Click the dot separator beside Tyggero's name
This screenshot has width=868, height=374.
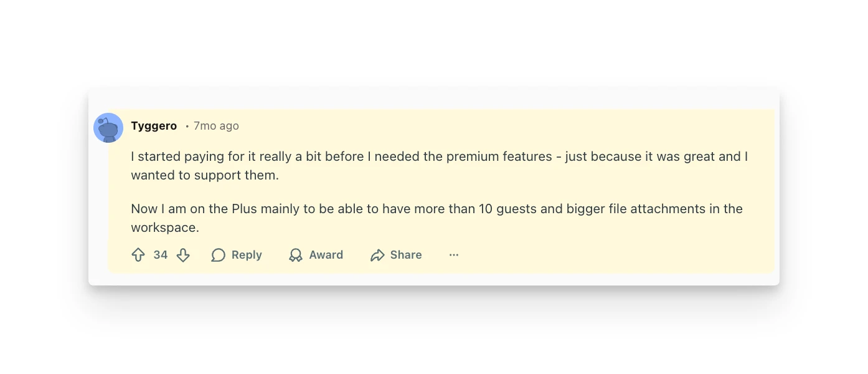pyautogui.click(x=187, y=127)
